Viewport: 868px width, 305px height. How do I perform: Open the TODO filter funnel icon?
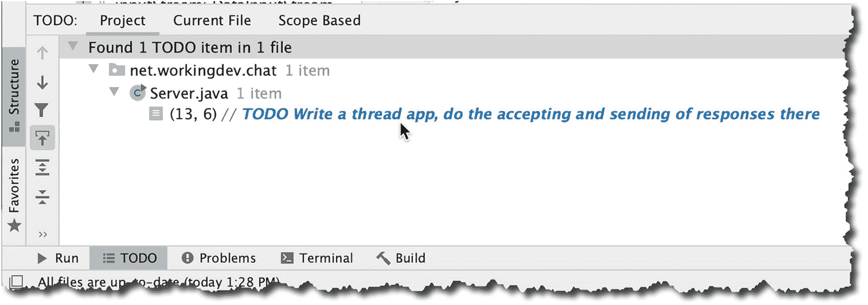point(42,110)
